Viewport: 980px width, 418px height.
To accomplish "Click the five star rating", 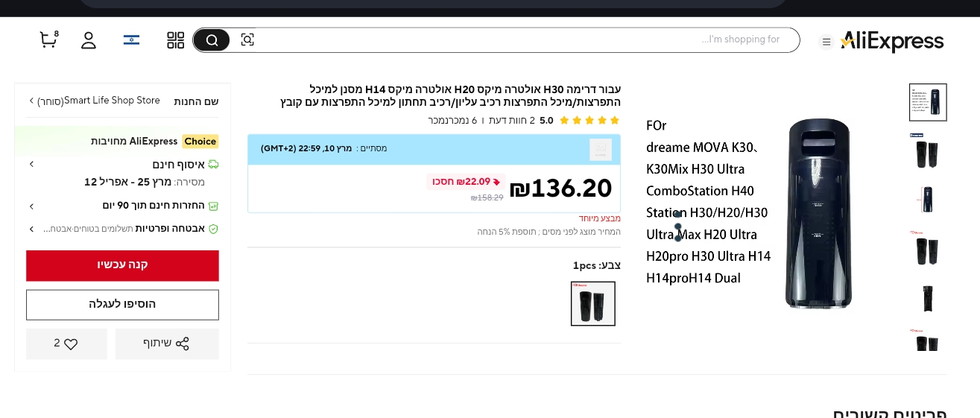I will 589,120.
